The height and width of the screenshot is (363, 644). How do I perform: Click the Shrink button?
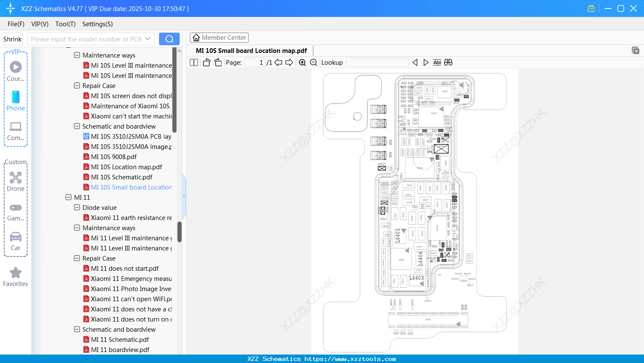coord(12,38)
